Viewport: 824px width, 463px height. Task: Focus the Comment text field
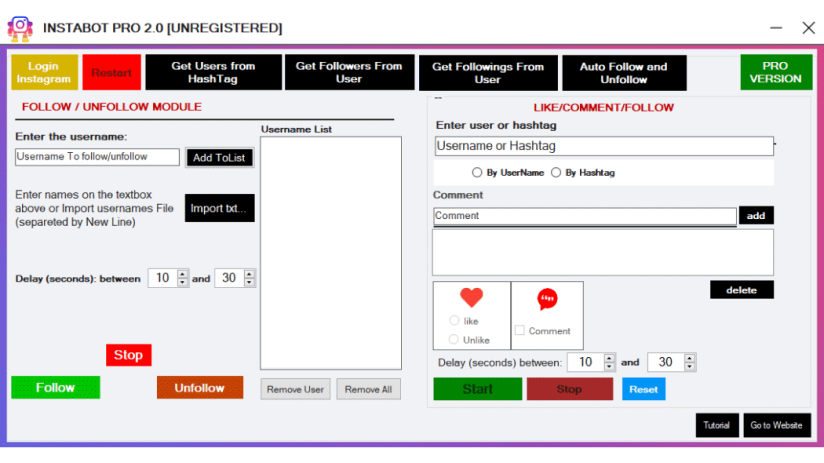(584, 216)
